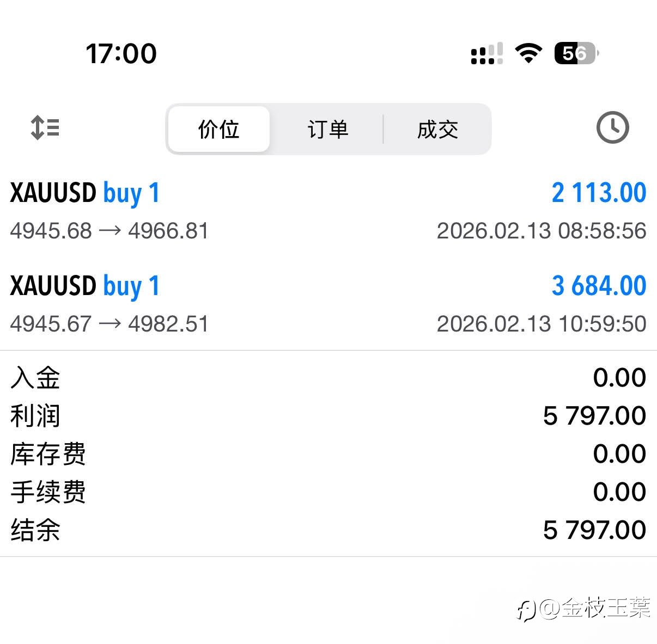Tap the 3 684.00 profit value
This screenshot has height=644, width=657.
(599, 286)
